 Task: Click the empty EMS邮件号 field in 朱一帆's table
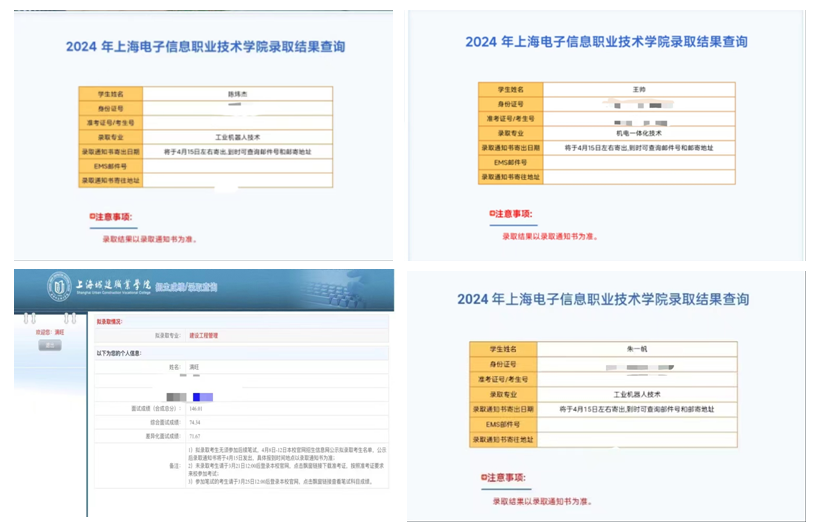[x=637, y=425]
